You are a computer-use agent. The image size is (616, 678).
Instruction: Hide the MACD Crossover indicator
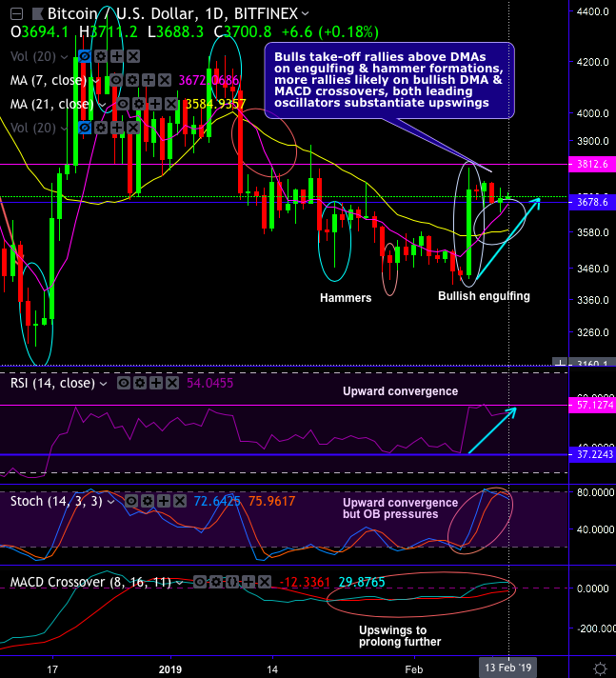(200, 582)
